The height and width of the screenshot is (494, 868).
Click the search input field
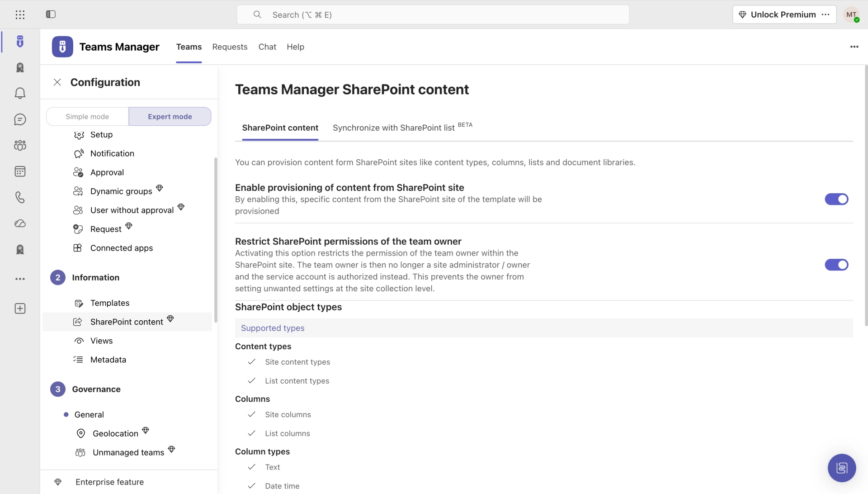433,14
